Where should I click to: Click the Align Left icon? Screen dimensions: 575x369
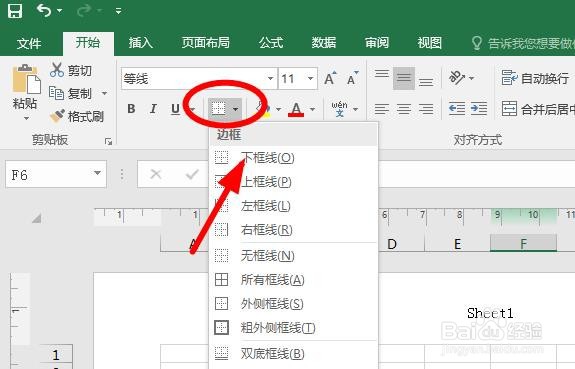point(382,109)
